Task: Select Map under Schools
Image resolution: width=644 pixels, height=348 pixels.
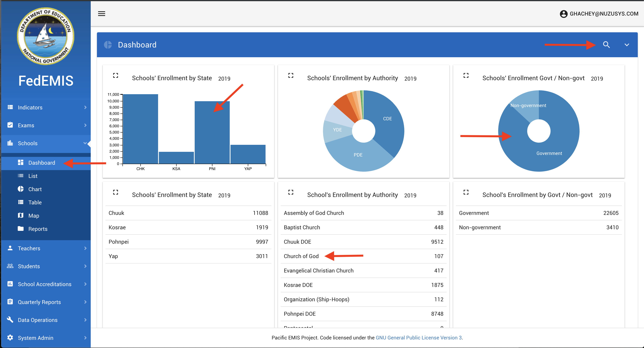Action: (33, 215)
